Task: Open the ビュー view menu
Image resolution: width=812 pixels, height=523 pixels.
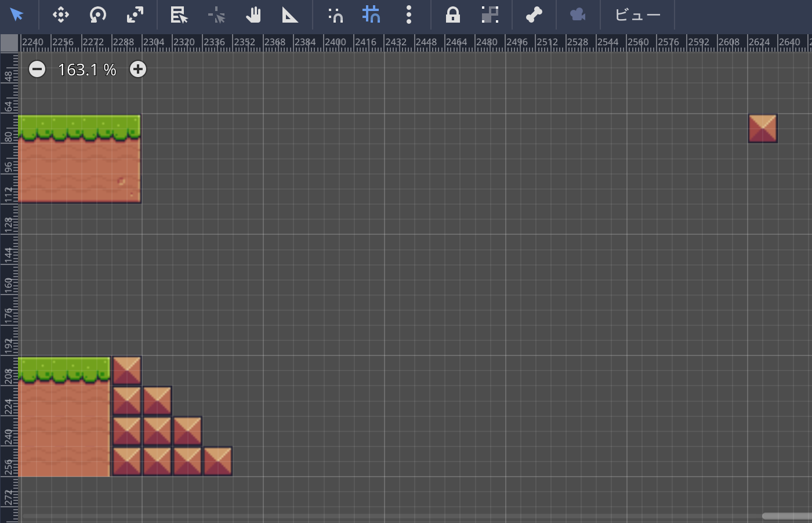Action: [x=637, y=14]
